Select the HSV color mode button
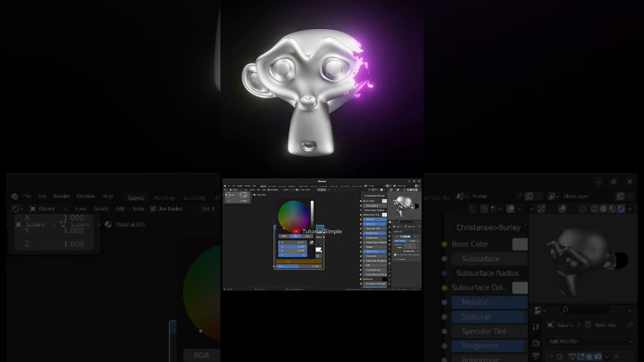The width and height of the screenshot is (644, 362). click(x=295, y=236)
